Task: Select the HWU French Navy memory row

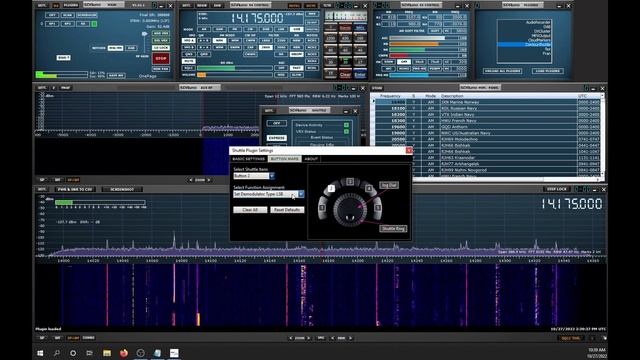Action: coord(487,120)
